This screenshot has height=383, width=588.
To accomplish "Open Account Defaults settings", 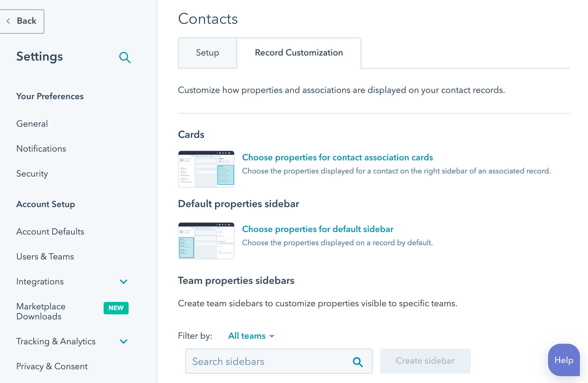I will tap(50, 231).
